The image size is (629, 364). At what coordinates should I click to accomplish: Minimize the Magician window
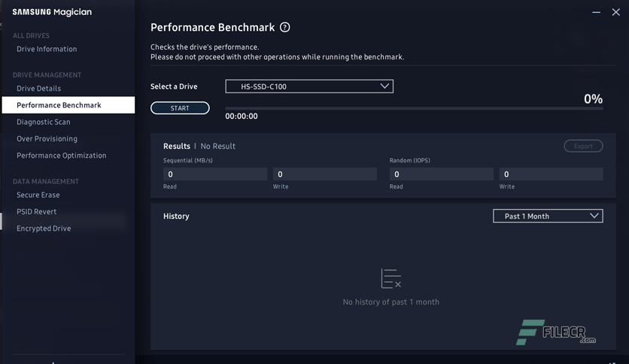click(x=597, y=13)
